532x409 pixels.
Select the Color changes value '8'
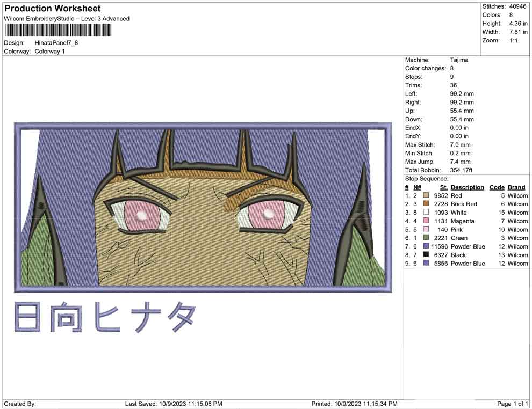(x=451, y=68)
